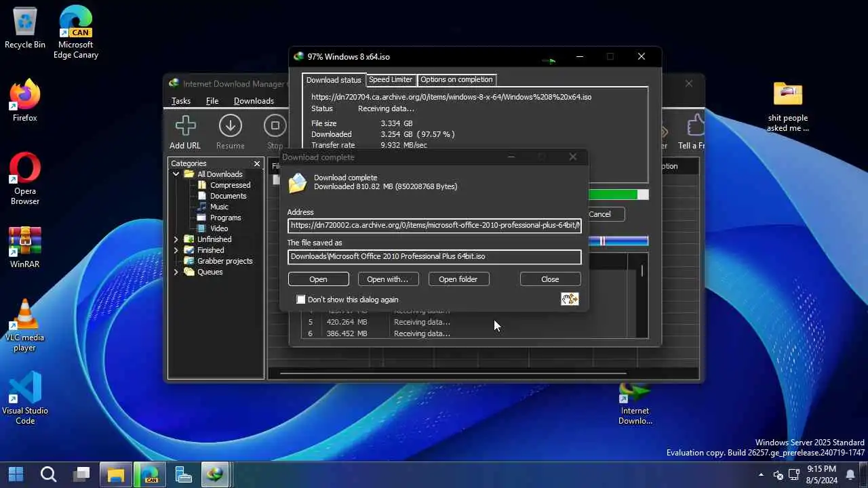This screenshot has height=488, width=868.
Task: Click the Resume toolbar icon
Action: click(x=231, y=126)
